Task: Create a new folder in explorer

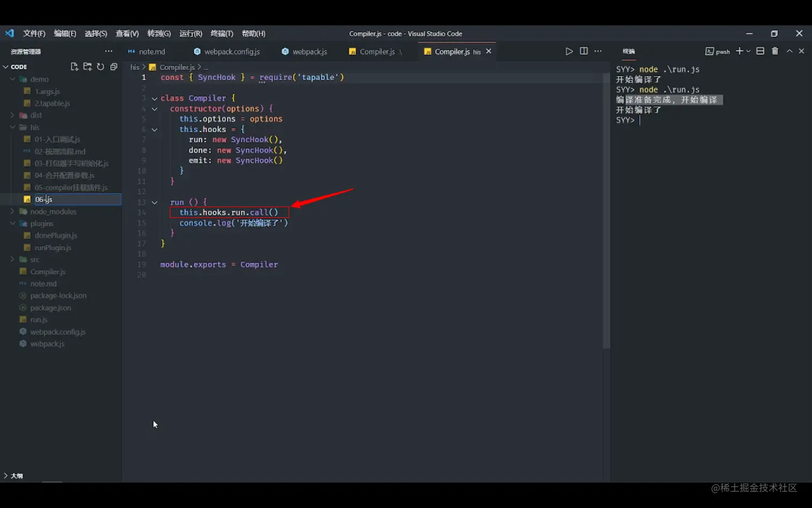Action: tap(88, 67)
